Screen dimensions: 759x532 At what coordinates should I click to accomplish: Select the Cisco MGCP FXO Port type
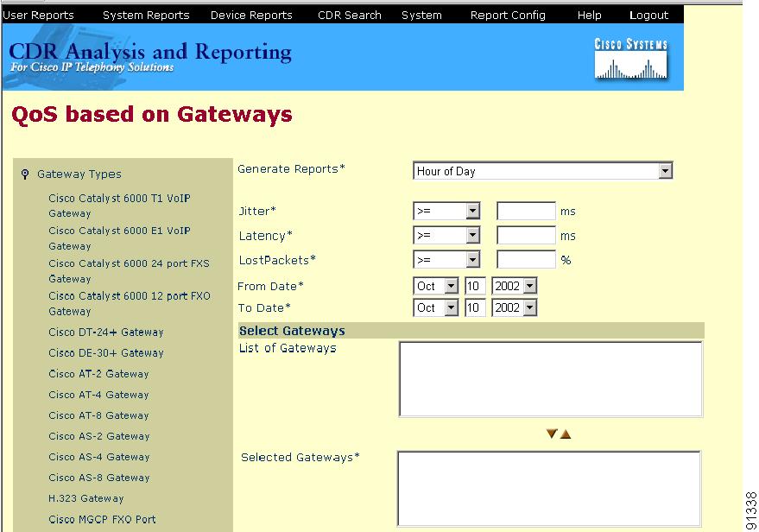tap(102, 519)
